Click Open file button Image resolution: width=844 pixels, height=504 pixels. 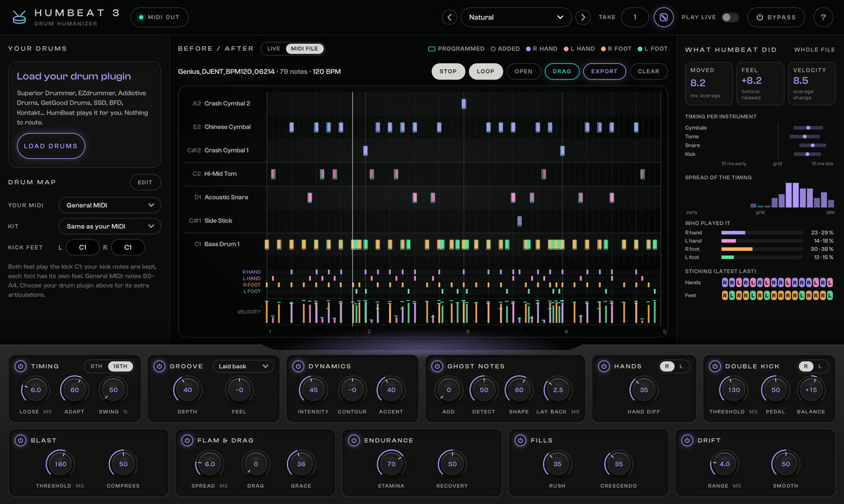[x=523, y=71]
